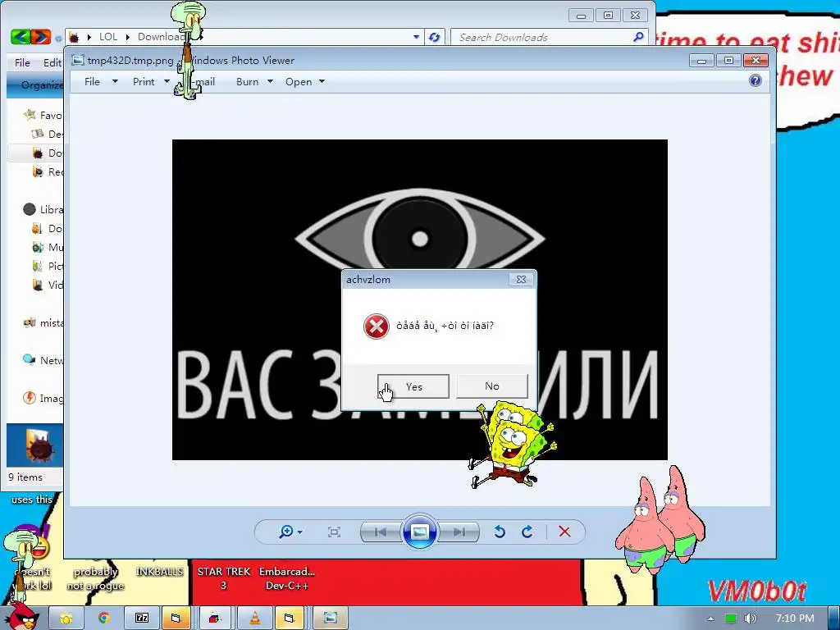
Task: Open the File menu in Photo Viewer
Action: pos(92,81)
